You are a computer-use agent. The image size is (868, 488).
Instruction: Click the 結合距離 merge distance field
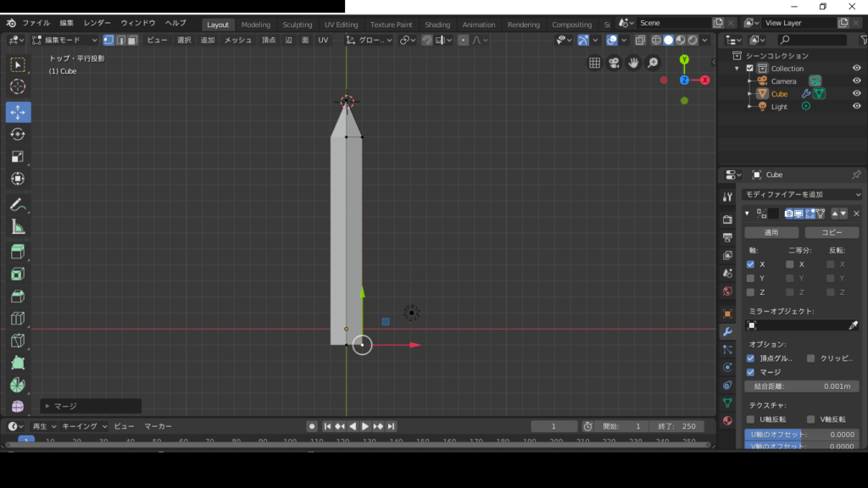click(802, 386)
